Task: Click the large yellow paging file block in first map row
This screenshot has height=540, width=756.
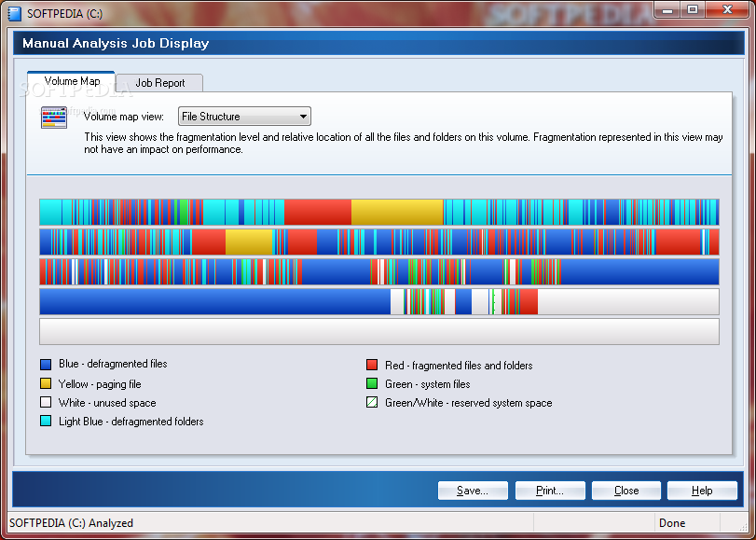Action: pyautogui.click(x=397, y=212)
